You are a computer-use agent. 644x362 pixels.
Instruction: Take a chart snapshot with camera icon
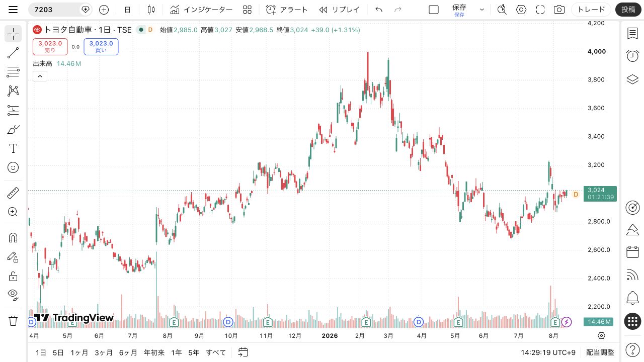[558, 10]
